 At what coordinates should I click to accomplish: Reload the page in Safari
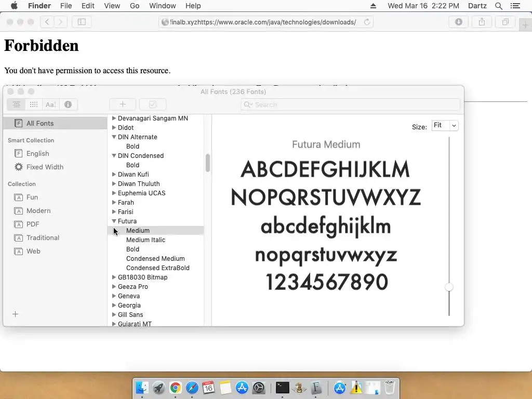(367, 22)
